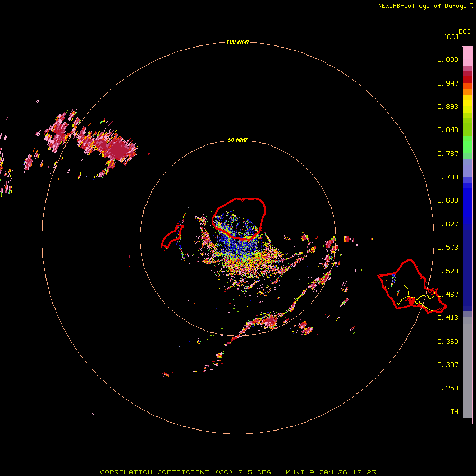Click the 0.253 value on the color scale

[x=448, y=388]
